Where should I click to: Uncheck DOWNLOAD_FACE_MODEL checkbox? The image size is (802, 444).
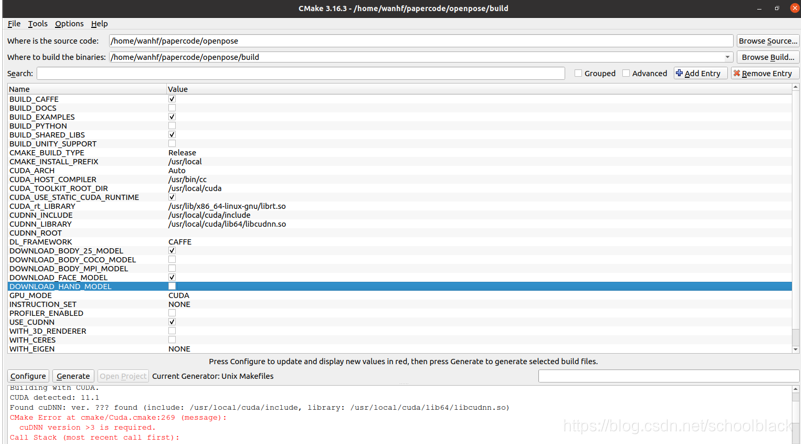pyautogui.click(x=172, y=277)
